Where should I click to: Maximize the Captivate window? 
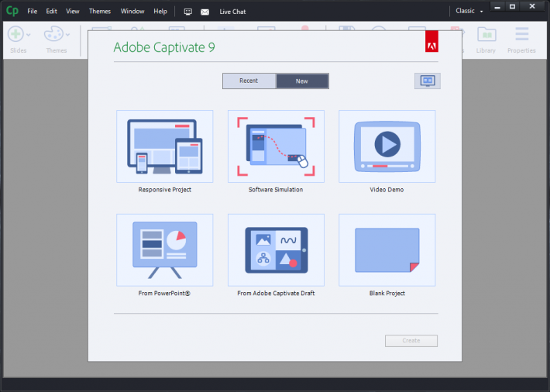[x=513, y=6]
